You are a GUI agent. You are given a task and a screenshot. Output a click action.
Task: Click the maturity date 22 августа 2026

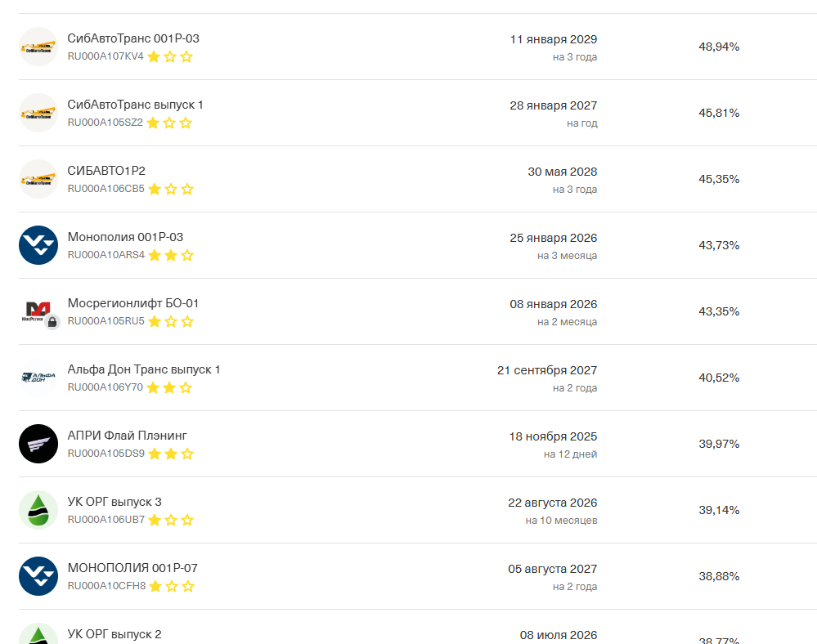point(552,503)
